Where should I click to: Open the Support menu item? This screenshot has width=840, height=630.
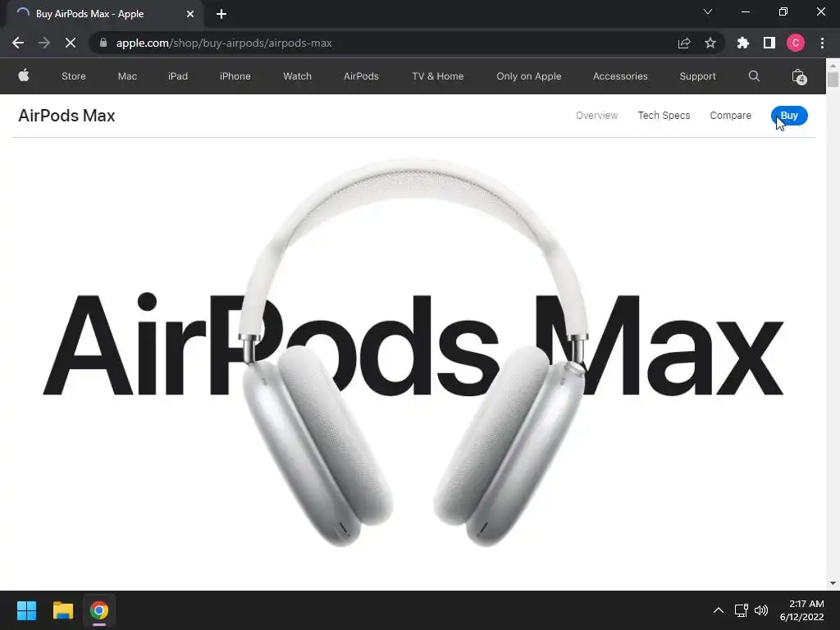[x=697, y=76]
